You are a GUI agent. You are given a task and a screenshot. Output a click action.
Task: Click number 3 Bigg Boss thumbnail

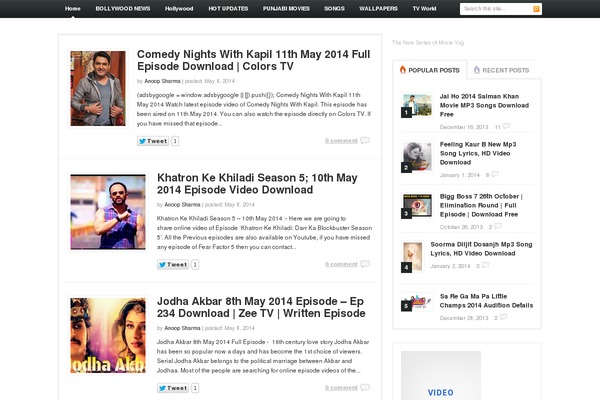pyautogui.click(x=417, y=206)
